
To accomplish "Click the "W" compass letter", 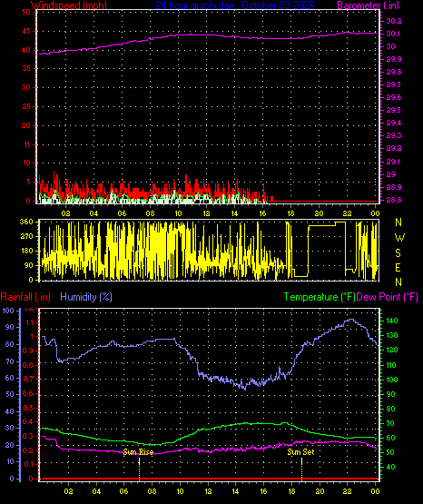I will [399, 238].
